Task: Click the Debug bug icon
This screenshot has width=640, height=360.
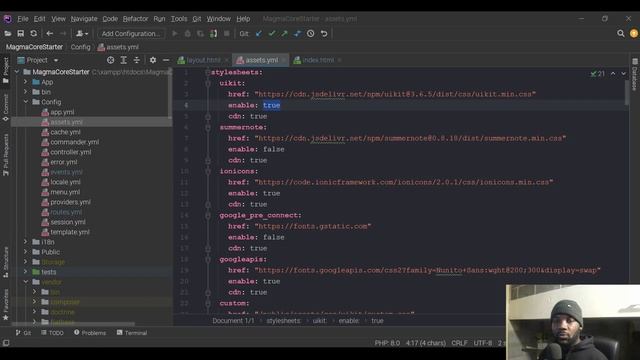Action: [188, 33]
